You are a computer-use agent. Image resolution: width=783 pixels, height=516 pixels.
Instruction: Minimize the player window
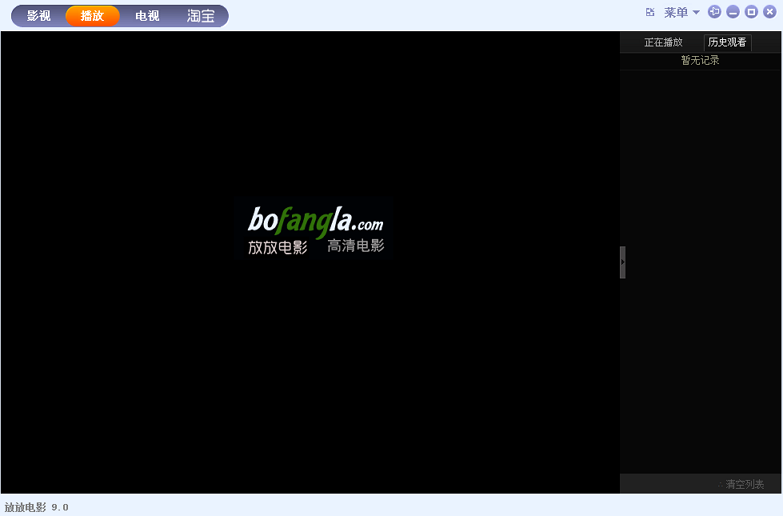tap(733, 12)
